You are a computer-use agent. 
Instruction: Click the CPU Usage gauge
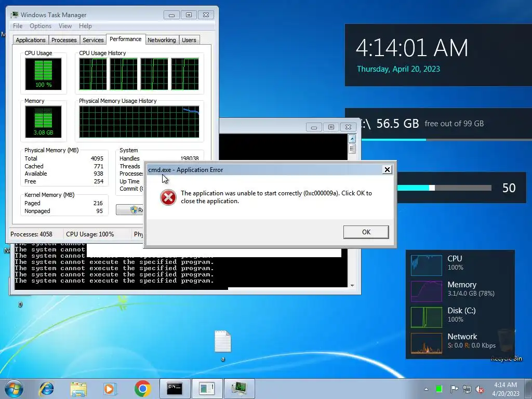click(x=43, y=74)
